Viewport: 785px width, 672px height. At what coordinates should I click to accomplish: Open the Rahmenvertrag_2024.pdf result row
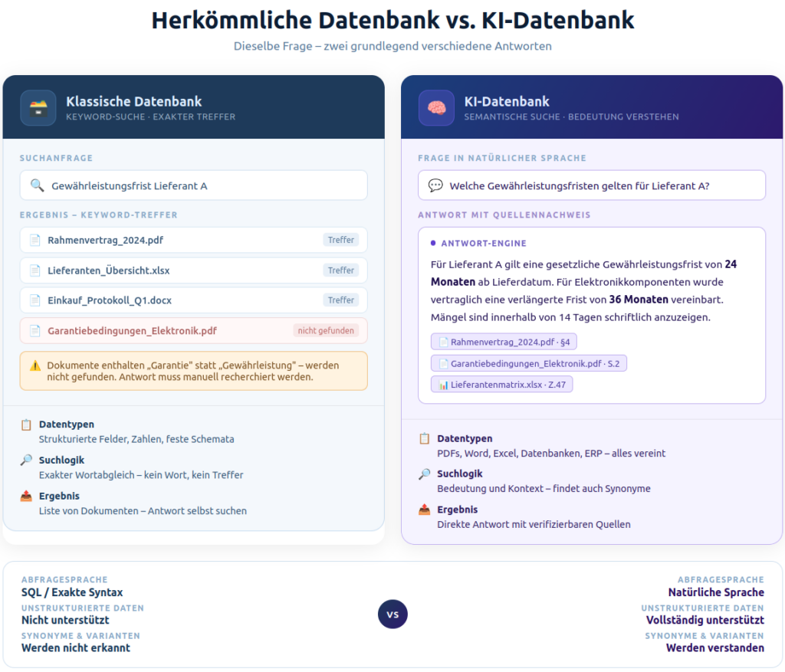(x=194, y=240)
